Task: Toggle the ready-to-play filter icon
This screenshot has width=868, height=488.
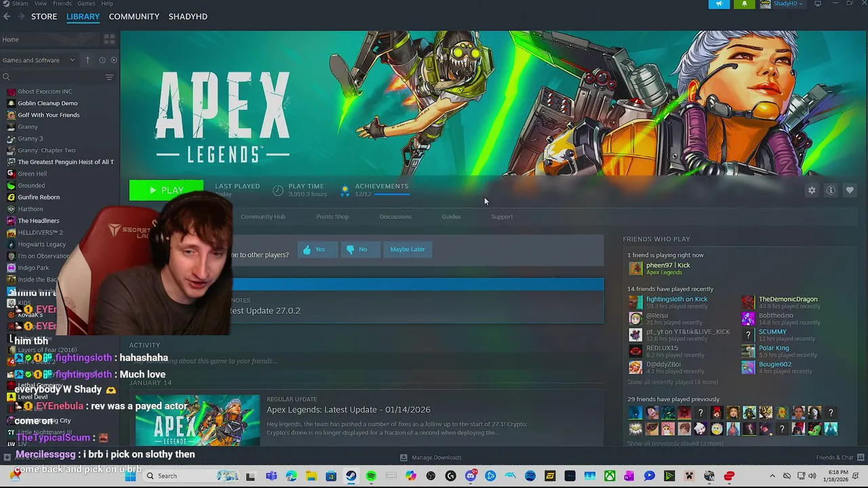Action: [x=113, y=60]
